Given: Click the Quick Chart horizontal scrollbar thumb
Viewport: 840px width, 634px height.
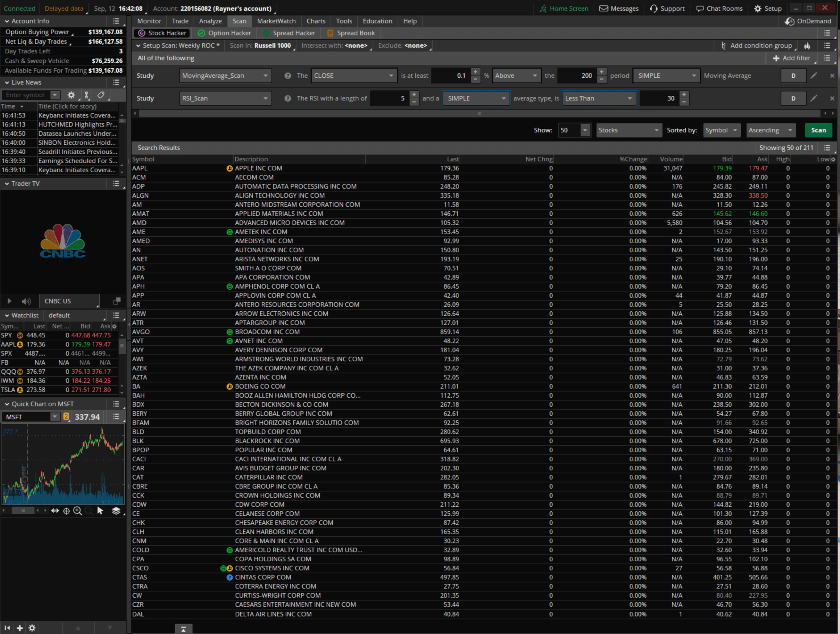Looking at the screenshot, I should click(x=23, y=511).
